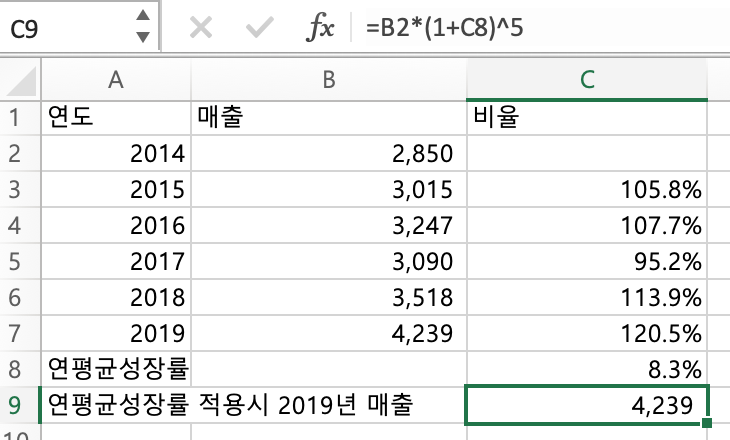Click cell with value 3,518
The height and width of the screenshot is (440, 730).
[x=329, y=297]
